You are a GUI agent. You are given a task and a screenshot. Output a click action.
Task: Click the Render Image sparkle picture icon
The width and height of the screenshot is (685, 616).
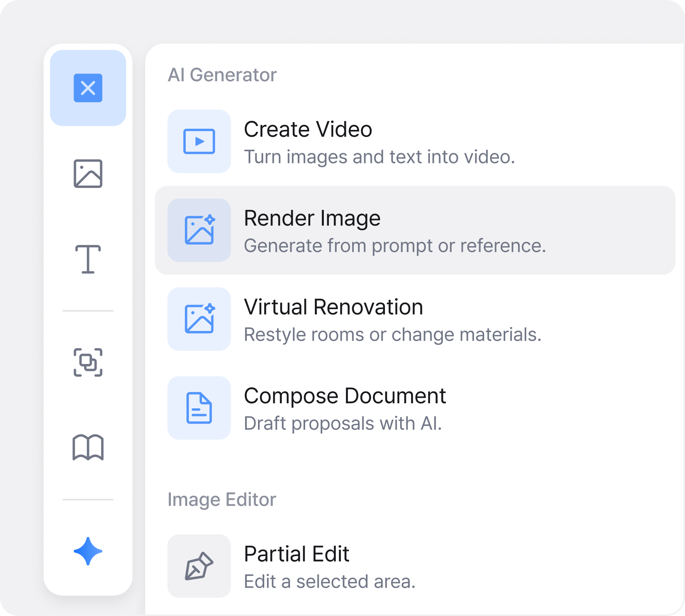199,230
